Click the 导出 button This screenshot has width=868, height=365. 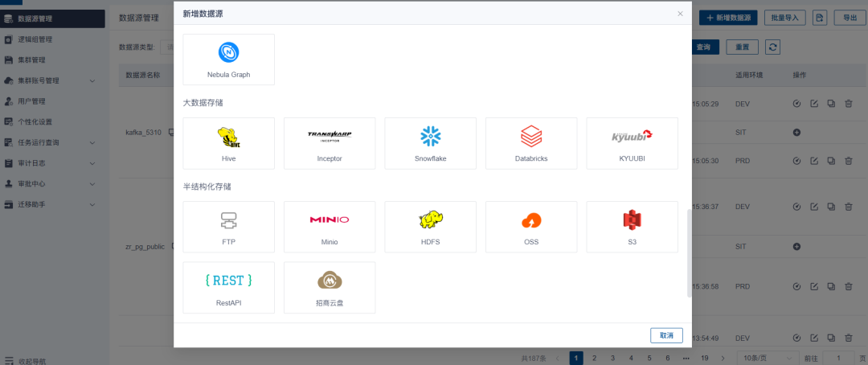pos(850,18)
